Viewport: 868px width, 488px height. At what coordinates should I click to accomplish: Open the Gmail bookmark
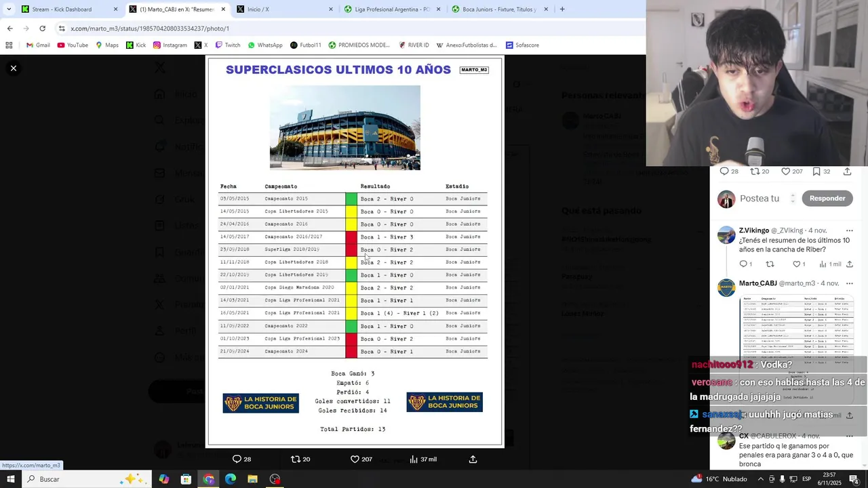[37, 45]
